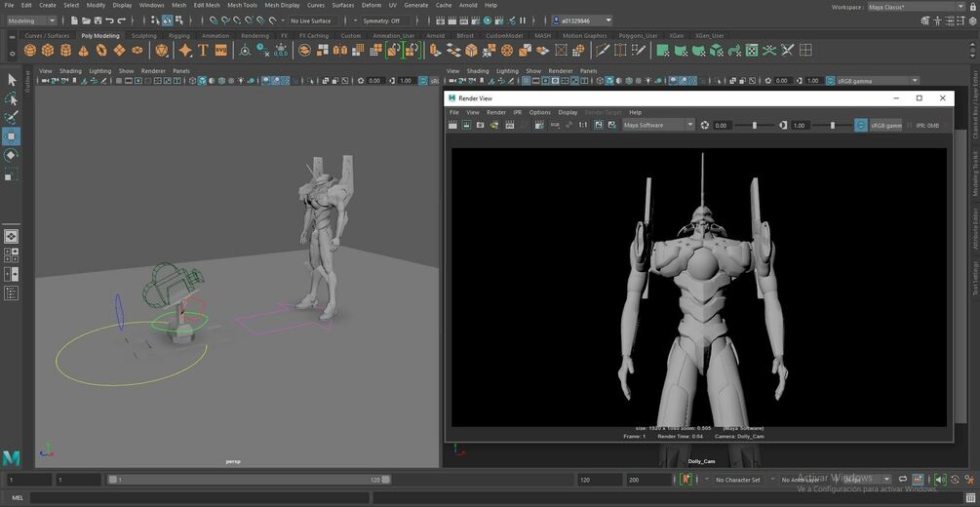Activate the Scale tool in the toolbox
Image resolution: width=980 pixels, height=507 pixels.
pos(12,175)
